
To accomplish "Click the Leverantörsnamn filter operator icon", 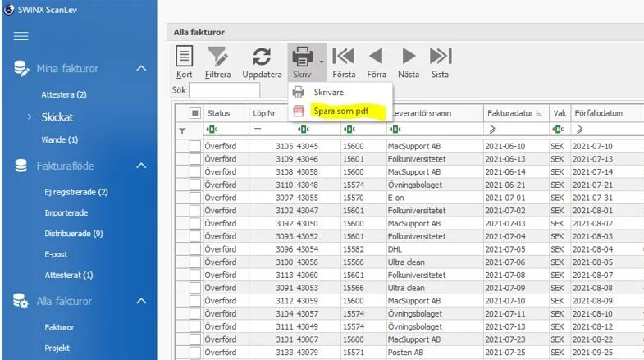I will pyautogui.click(x=395, y=130).
